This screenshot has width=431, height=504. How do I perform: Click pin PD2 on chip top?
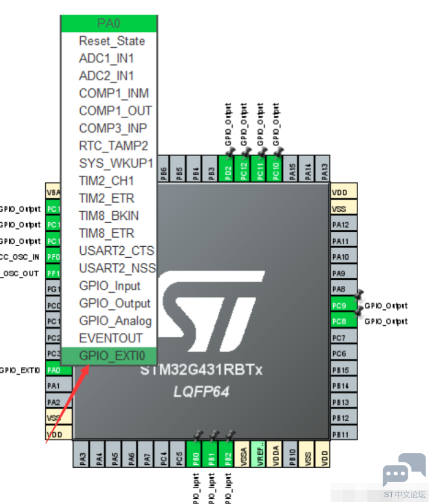[x=227, y=169]
